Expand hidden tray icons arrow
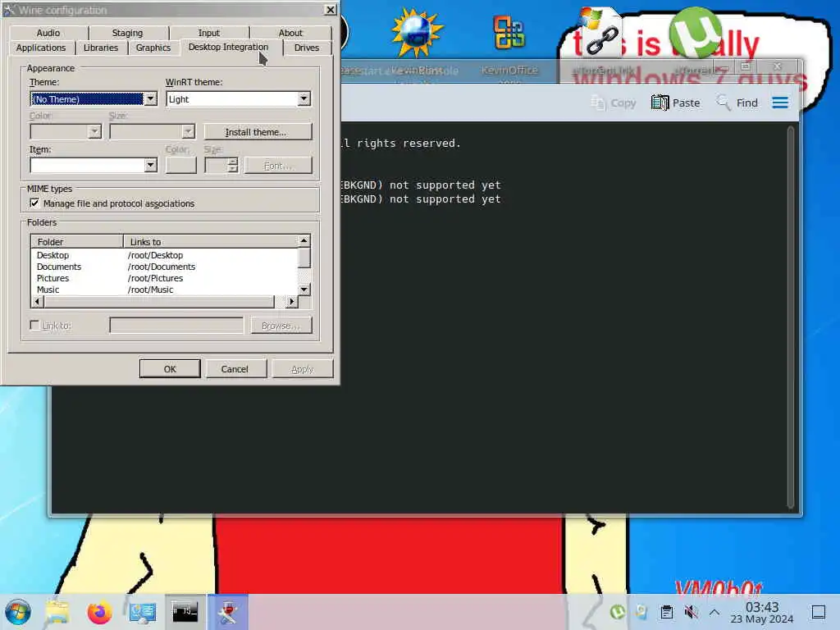This screenshot has height=630, width=840. (714, 612)
